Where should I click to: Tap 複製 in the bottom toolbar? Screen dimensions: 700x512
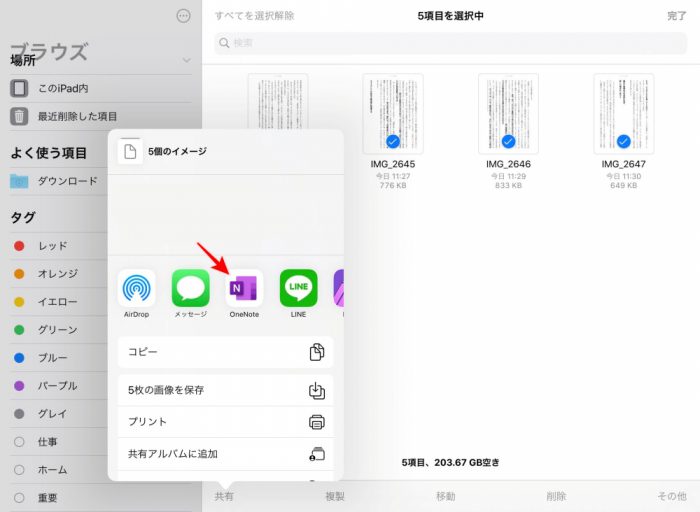pos(335,496)
